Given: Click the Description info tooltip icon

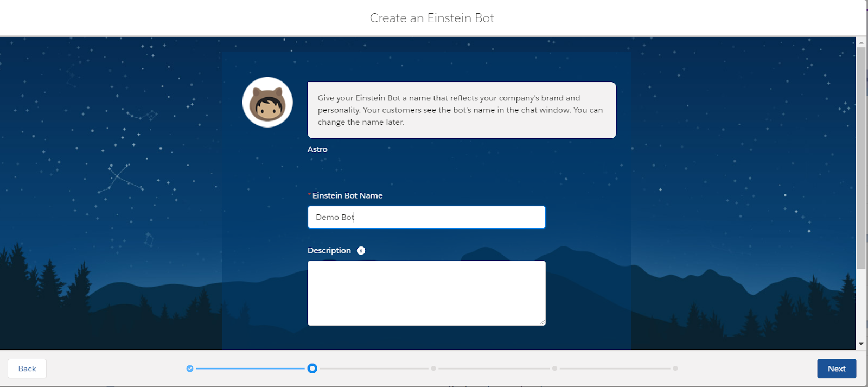Looking at the screenshot, I should pos(361,250).
